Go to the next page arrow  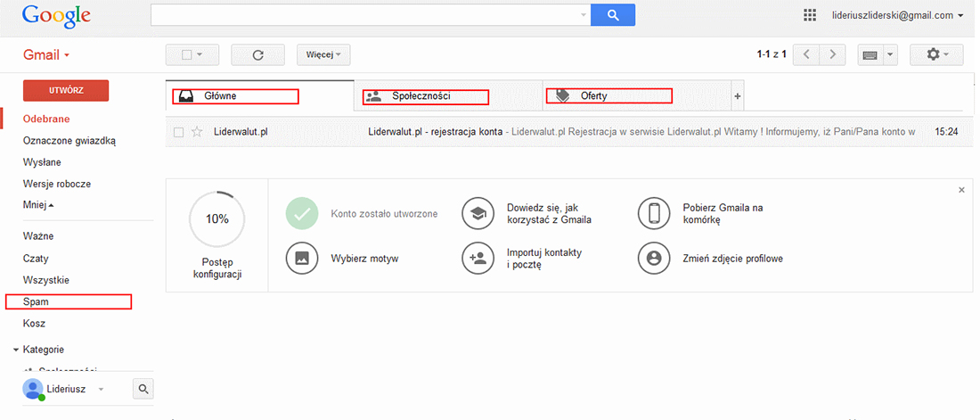832,54
